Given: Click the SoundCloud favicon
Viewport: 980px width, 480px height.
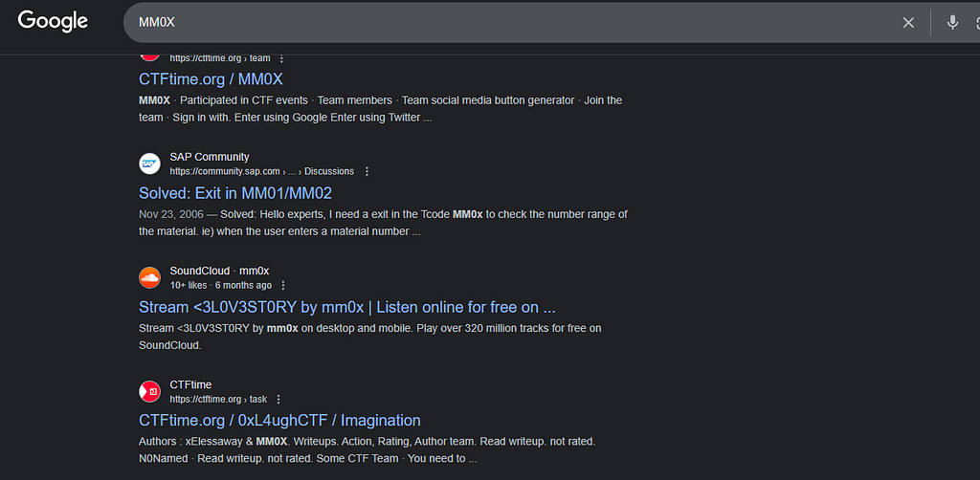Looking at the screenshot, I should (x=150, y=277).
